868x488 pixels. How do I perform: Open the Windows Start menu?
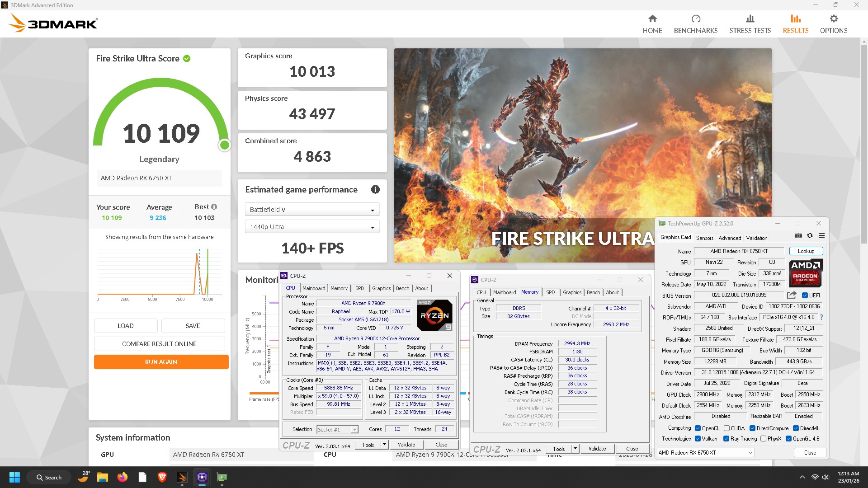pos(14,477)
